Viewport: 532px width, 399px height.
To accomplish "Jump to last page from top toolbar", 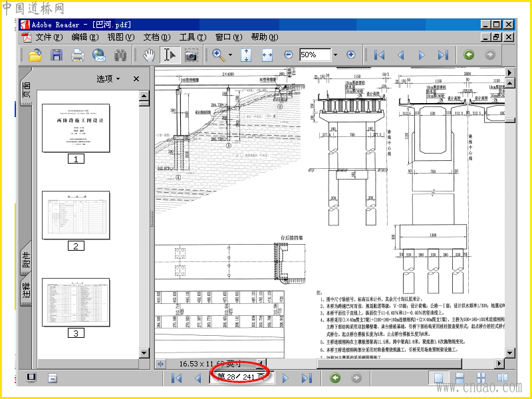I will coord(443,55).
